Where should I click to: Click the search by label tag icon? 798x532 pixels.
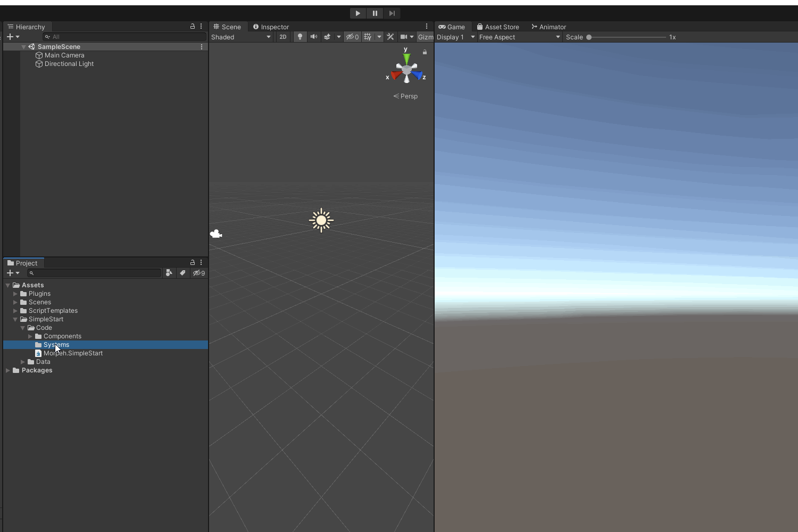click(183, 273)
